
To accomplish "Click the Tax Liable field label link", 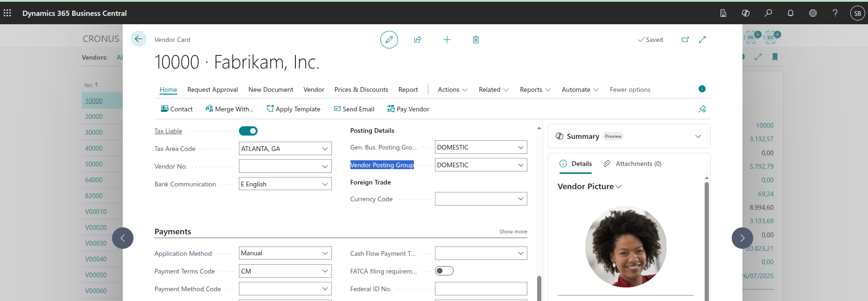I will pyautogui.click(x=168, y=131).
